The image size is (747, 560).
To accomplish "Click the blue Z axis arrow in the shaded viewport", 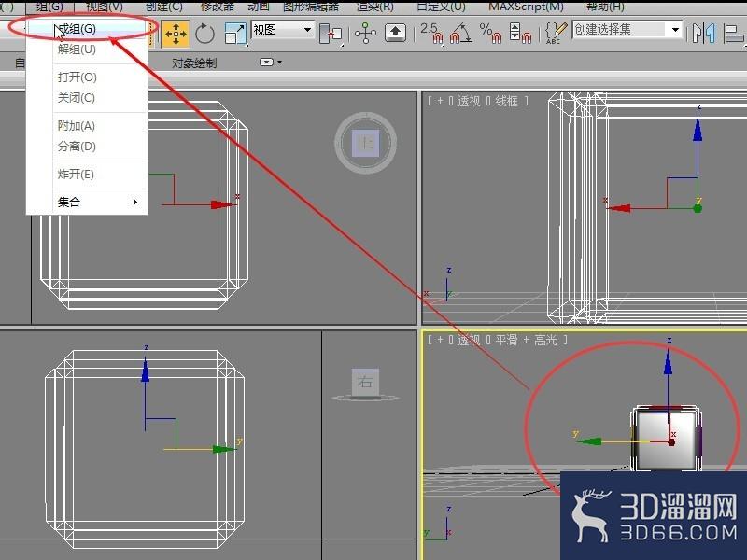I will coord(668,363).
